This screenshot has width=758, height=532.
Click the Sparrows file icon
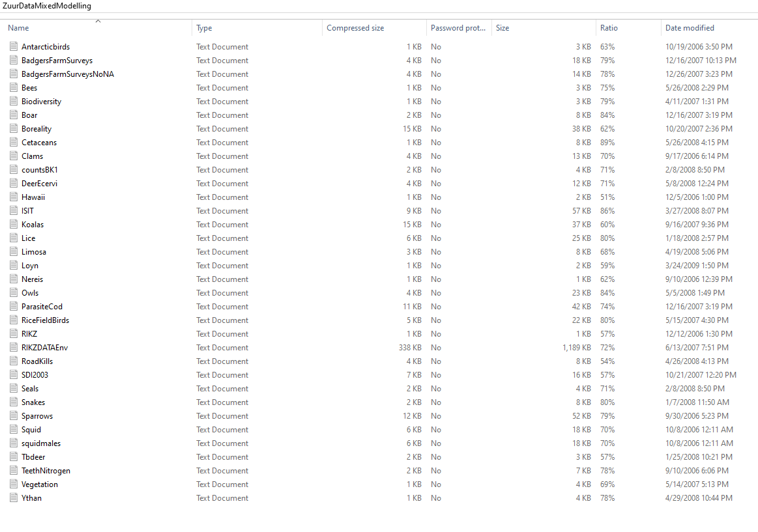coord(13,416)
